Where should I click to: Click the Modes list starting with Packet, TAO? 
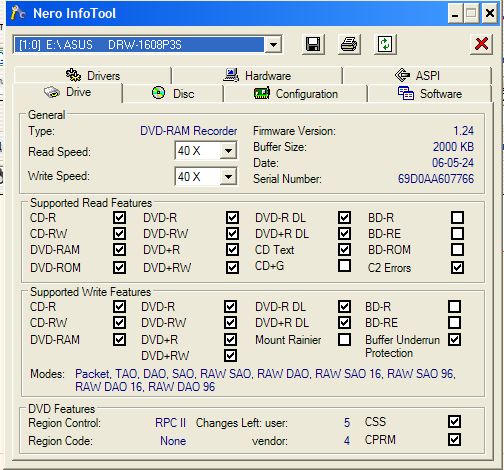click(265, 380)
